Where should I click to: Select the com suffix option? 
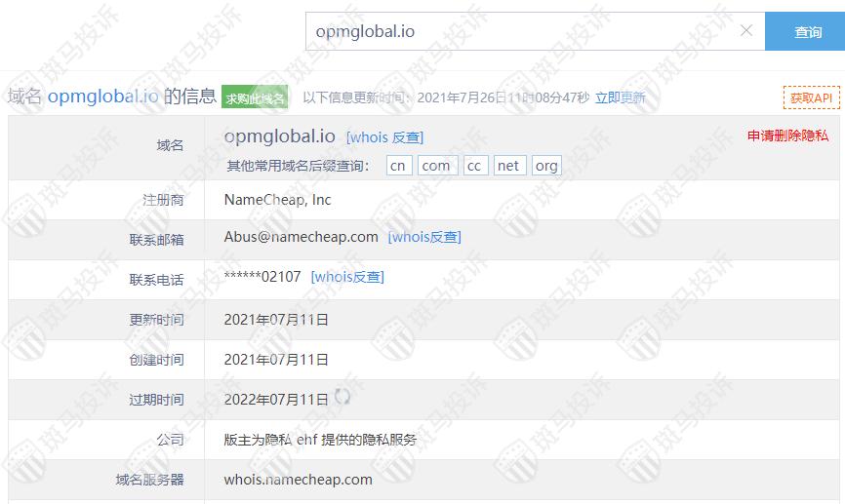click(437, 166)
